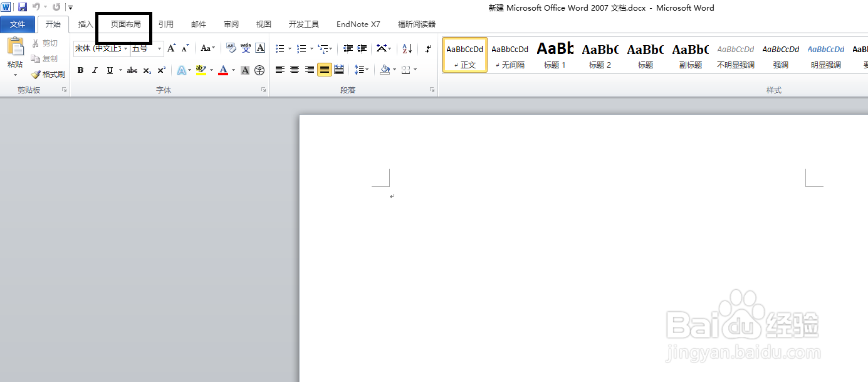The height and width of the screenshot is (382, 868).
Task: Toggle Show/Hide paragraph marks icon
Action: coord(428,48)
